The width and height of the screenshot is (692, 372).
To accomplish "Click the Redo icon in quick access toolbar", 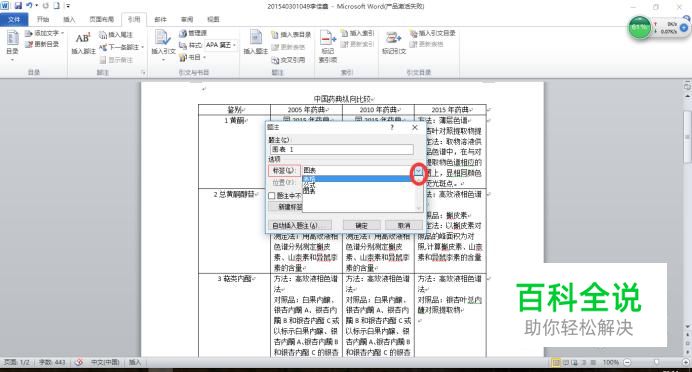I will (45, 6).
